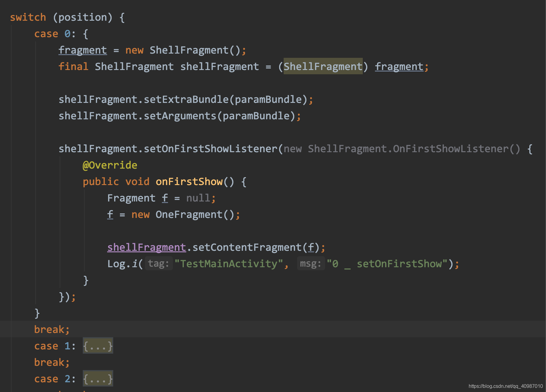The height and width of the screenshot is (392, 546).
Task: Click 'new ShellFragment()' constructor call
Action: (183, 50)
